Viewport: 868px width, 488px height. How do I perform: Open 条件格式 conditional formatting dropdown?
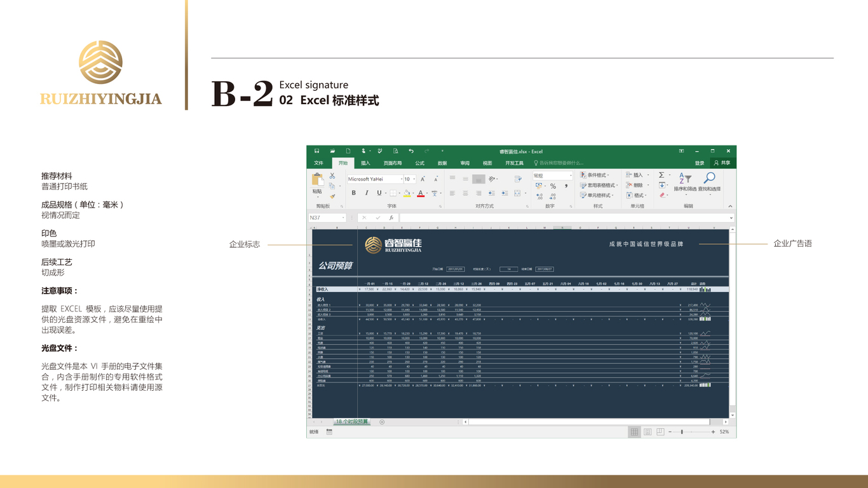point(594,175)
